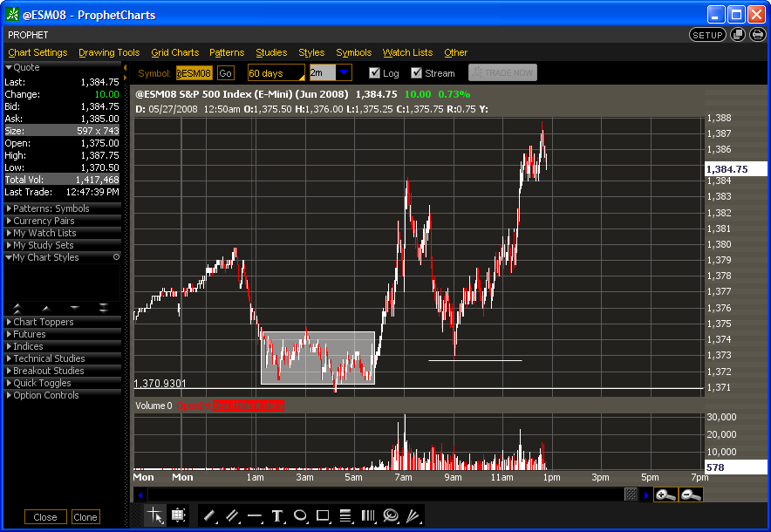Image resolution: width=771 pixels, height=532 pixels.
Task: Click the 2m interval field
Action: (x=323, y=72)
